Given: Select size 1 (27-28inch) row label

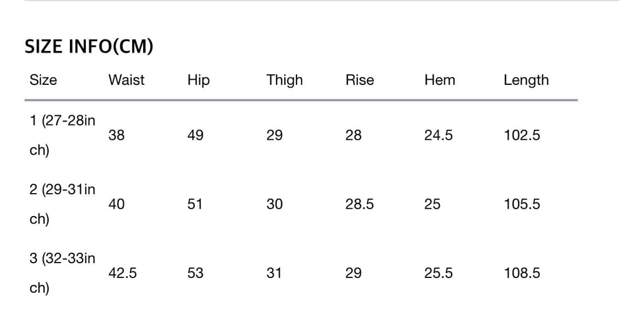Looking at the screenshot, I should coord(62,135).
